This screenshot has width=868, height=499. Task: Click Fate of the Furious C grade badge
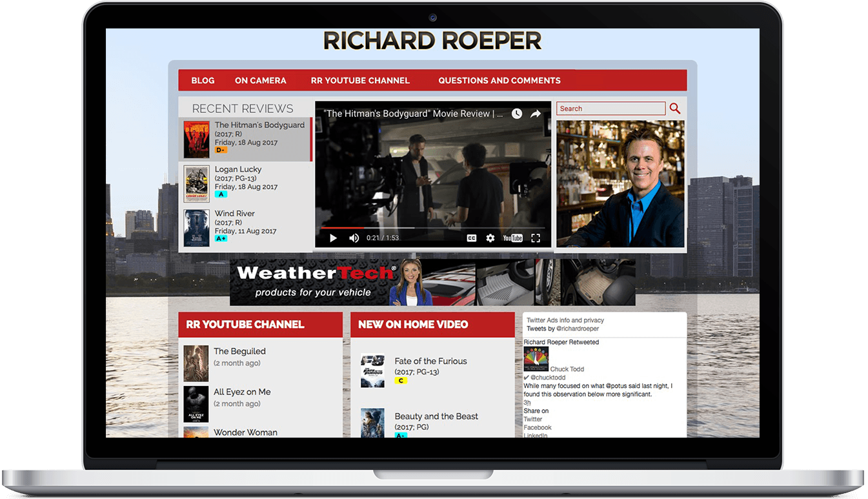(401, 381)
